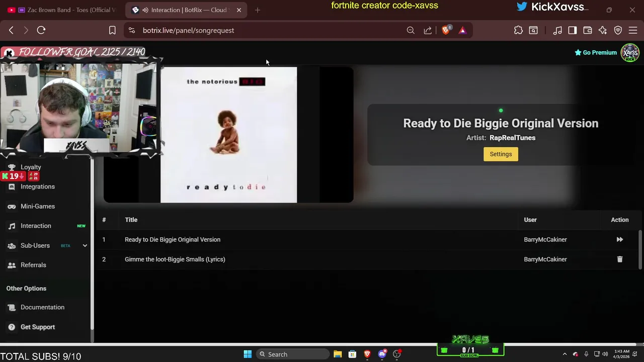Screen dimensions: 644x362
Task: Click BarryMcCakiner user in row 1
Action: (x=545, y=240)
